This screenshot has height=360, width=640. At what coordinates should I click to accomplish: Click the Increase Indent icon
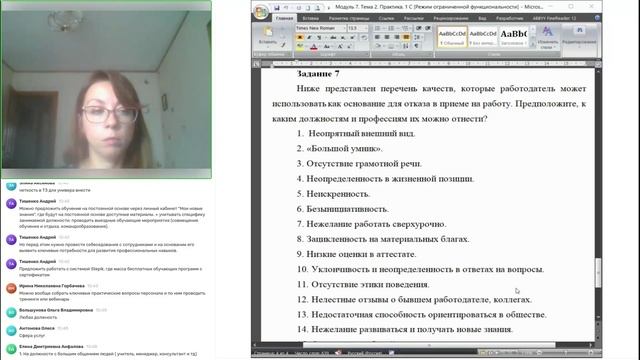(428, 28)
